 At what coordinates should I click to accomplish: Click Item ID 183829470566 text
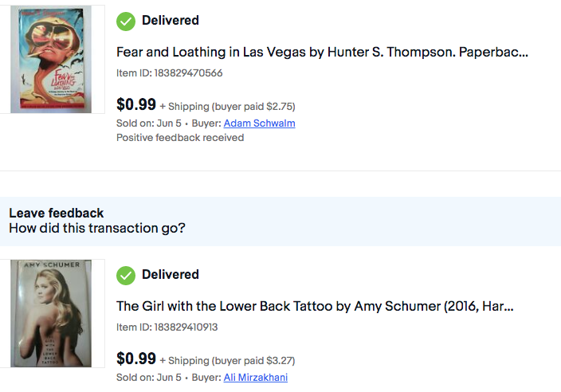169,73
